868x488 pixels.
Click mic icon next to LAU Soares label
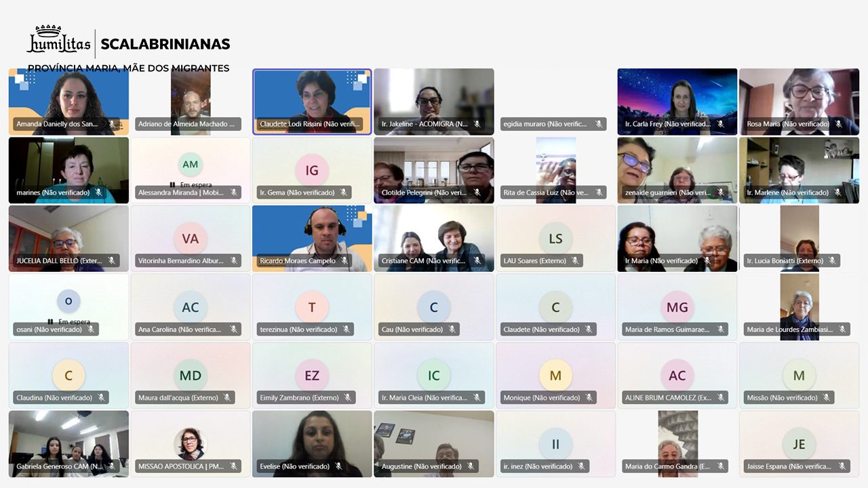click(x=575, y=261)
